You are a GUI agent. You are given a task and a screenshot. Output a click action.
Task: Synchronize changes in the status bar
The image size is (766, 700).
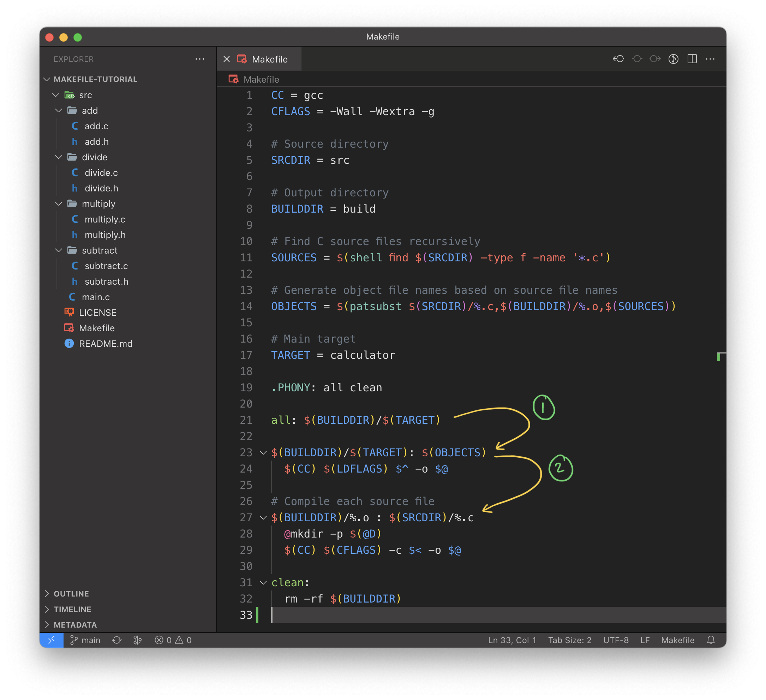click(116, 640)
